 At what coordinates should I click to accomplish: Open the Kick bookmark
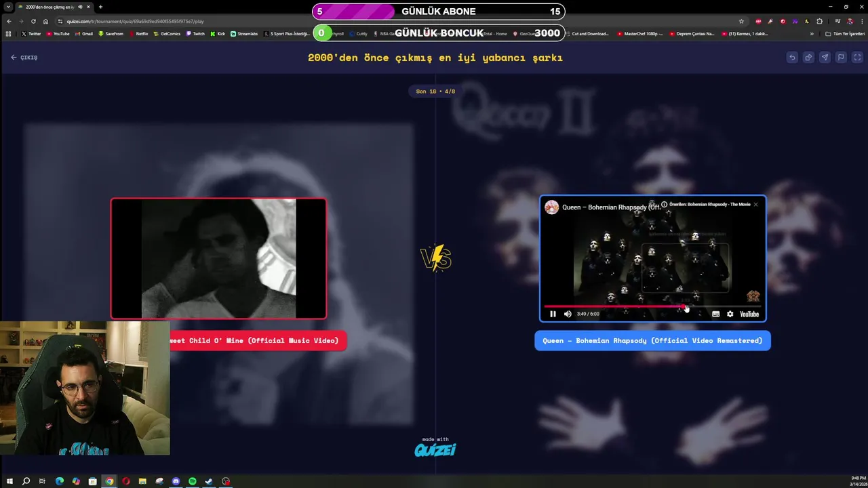tap(218, 34)
